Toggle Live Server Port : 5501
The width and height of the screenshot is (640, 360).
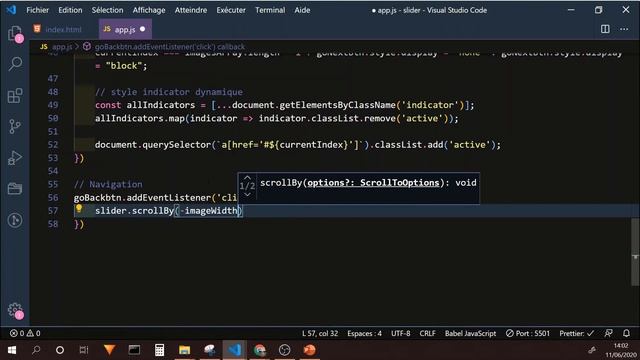[x=527, y=333]
